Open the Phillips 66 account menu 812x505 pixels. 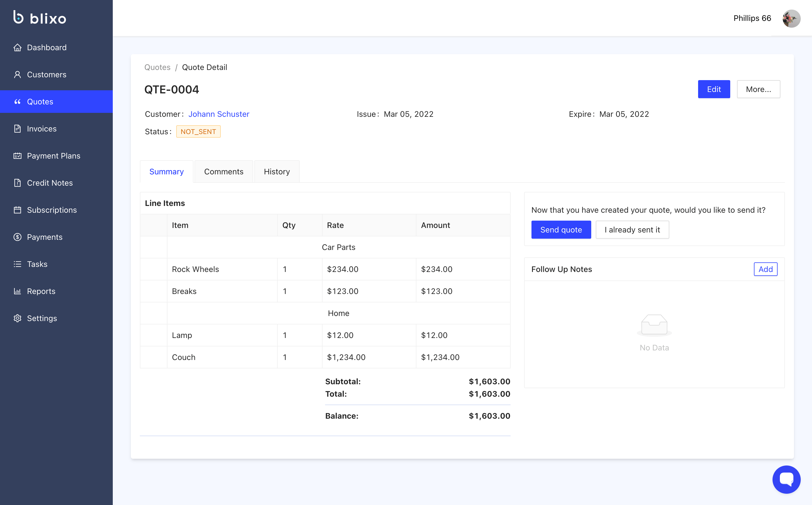coord(752,18)
